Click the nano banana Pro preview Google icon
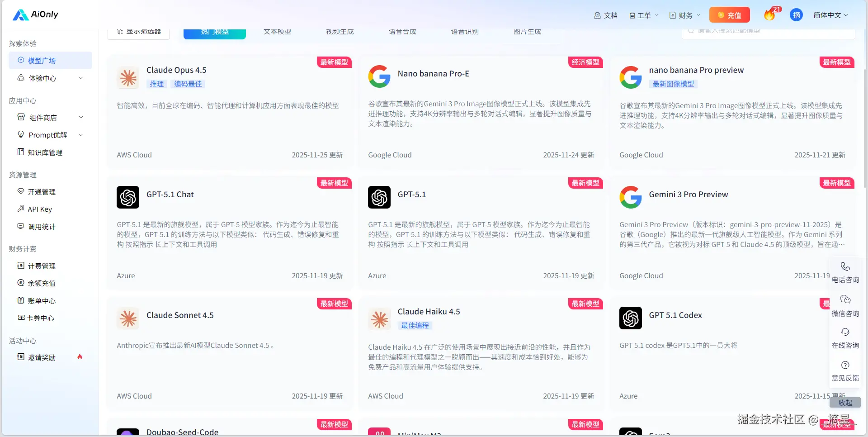Viewport: 868px width, 437px height. 631,77
